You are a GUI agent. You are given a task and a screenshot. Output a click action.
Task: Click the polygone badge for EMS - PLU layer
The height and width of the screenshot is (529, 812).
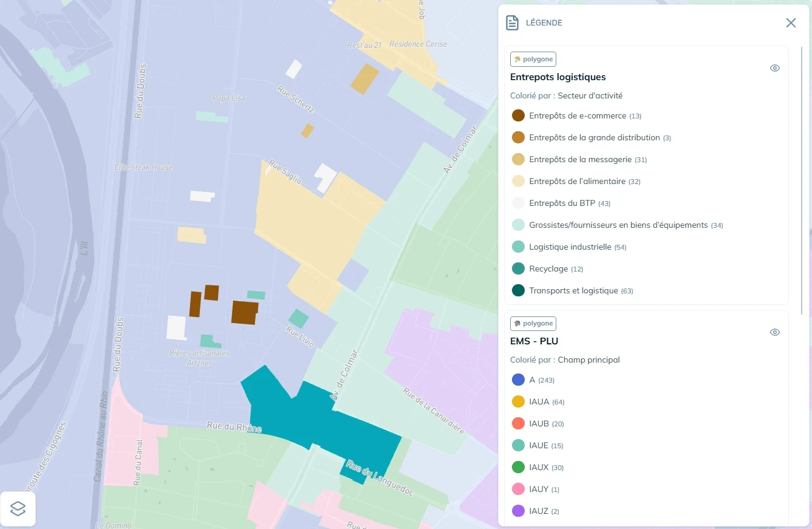[x=533, y=323]
